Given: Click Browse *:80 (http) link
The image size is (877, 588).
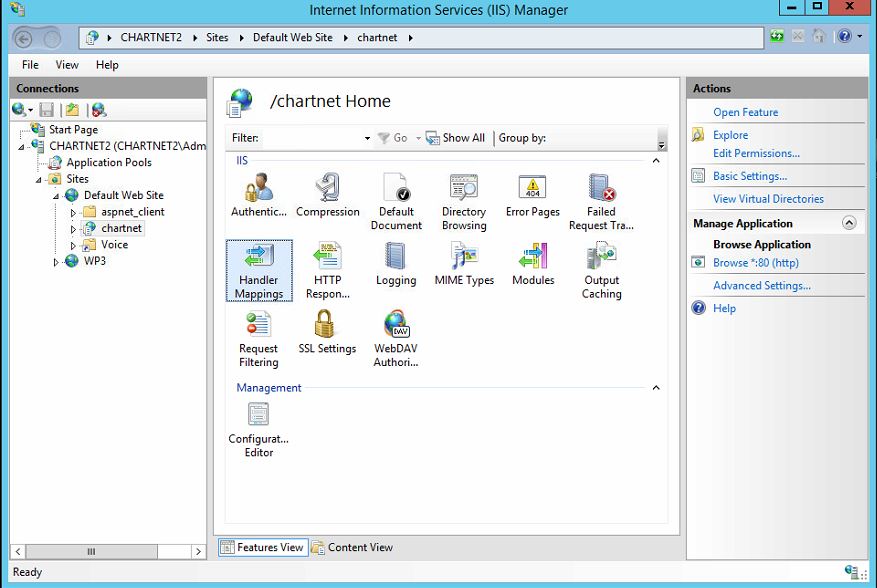Looking at the screenshot, I should (x=756, y=263).
